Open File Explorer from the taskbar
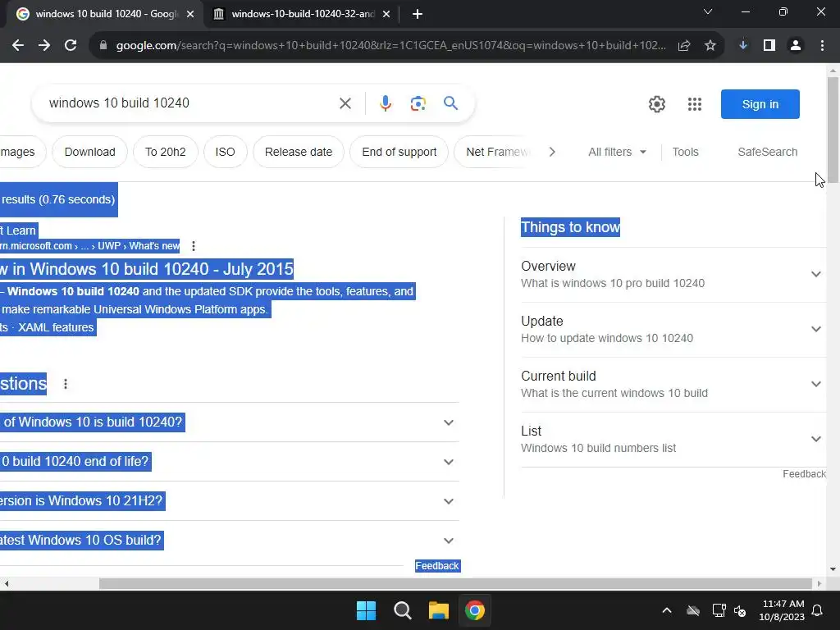840x630 pixels. [x=438, y=610]
